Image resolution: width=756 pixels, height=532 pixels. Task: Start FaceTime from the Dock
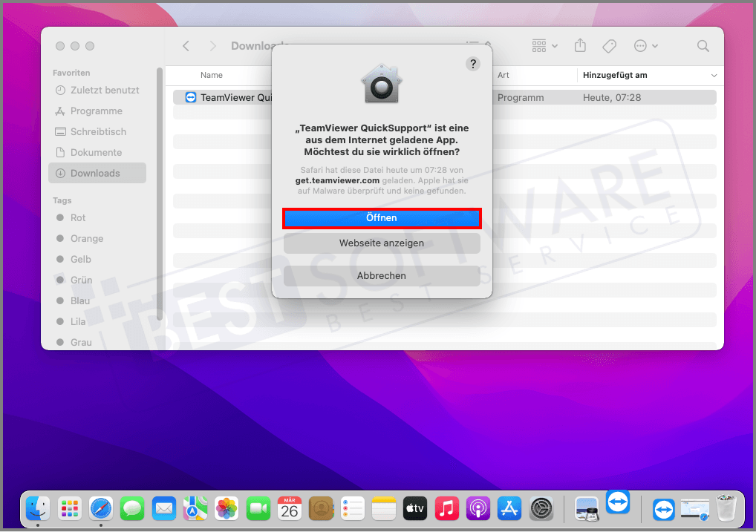point(258,508)
